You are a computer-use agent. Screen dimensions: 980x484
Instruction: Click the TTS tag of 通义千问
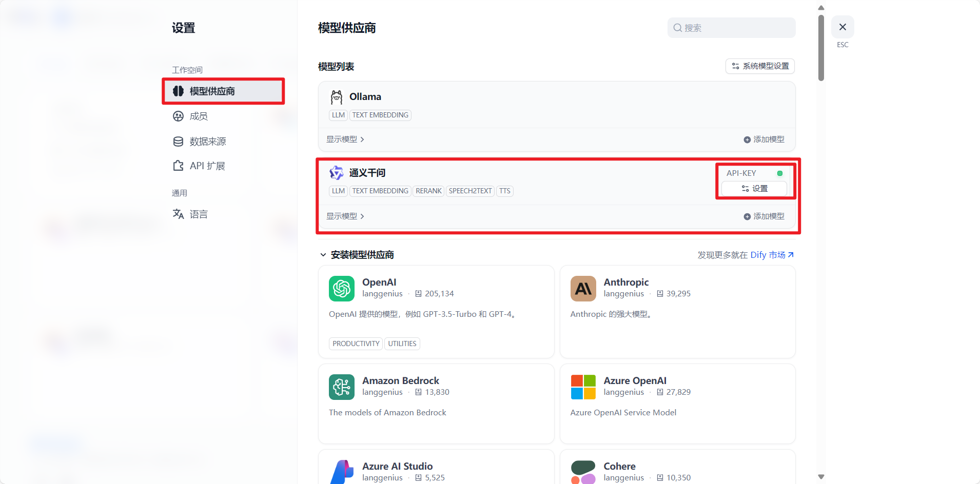(505, 191)
